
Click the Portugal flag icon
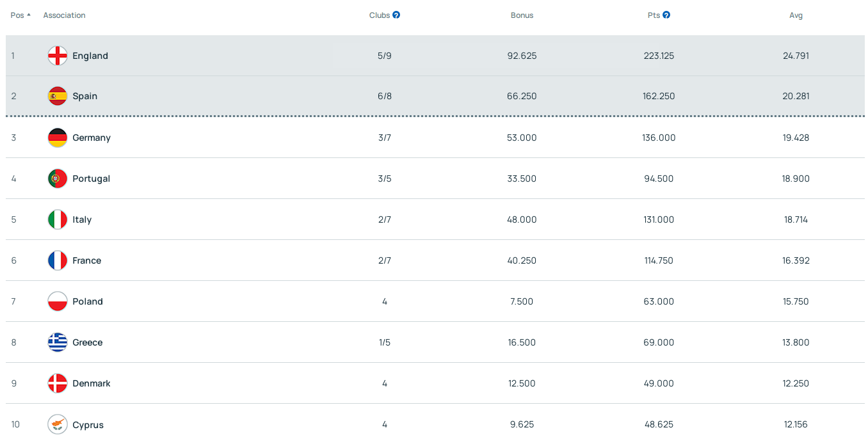58,179
